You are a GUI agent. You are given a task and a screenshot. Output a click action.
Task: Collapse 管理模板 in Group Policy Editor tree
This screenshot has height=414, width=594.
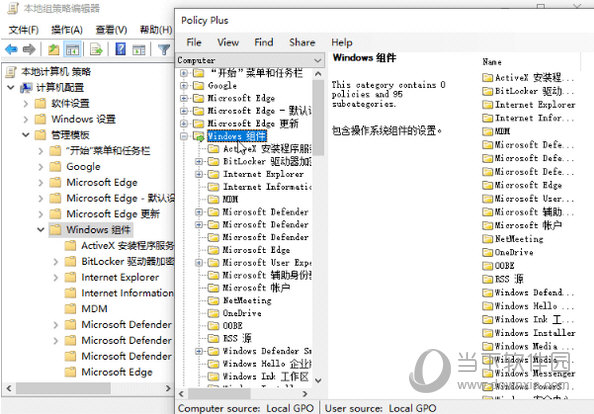coord(26,134)
